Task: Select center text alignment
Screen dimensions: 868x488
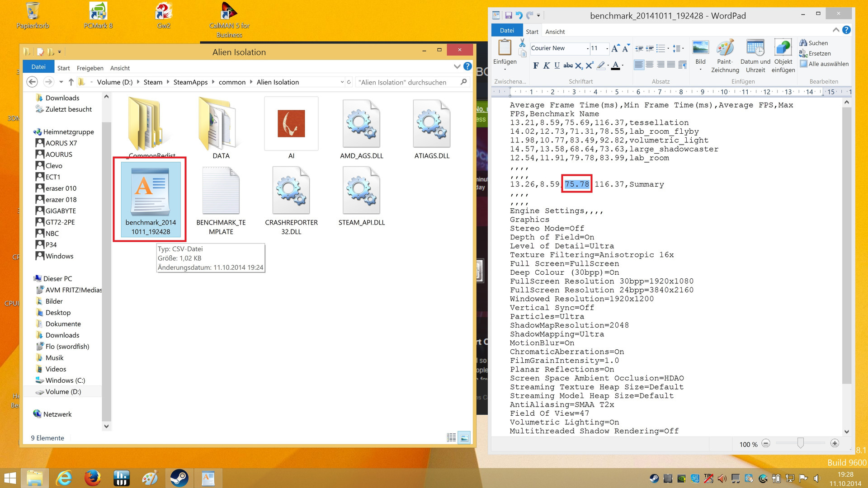Action: (650, 65)
